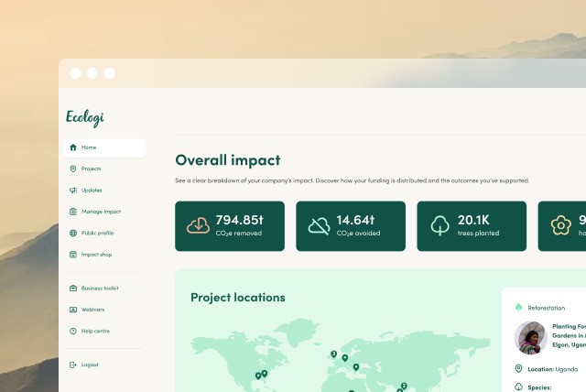Click the Logout button
Viewport: 586px width, 392px height.
click(90, 365)
